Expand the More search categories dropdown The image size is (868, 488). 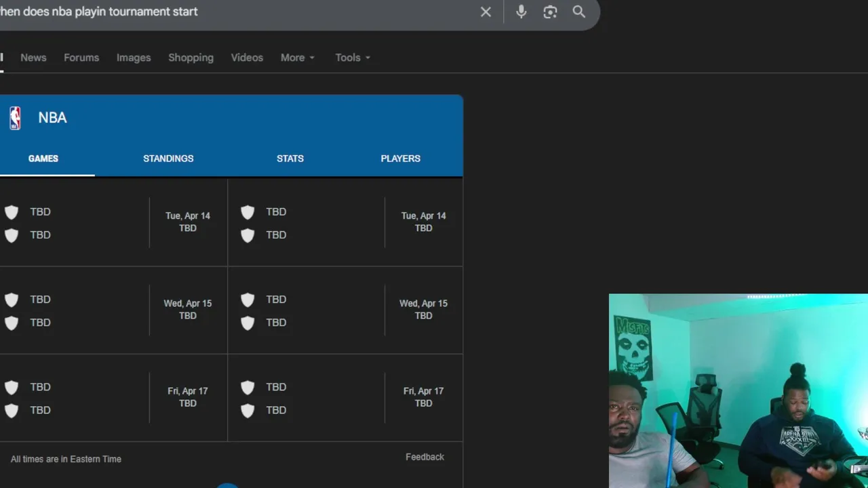[298, 58]
